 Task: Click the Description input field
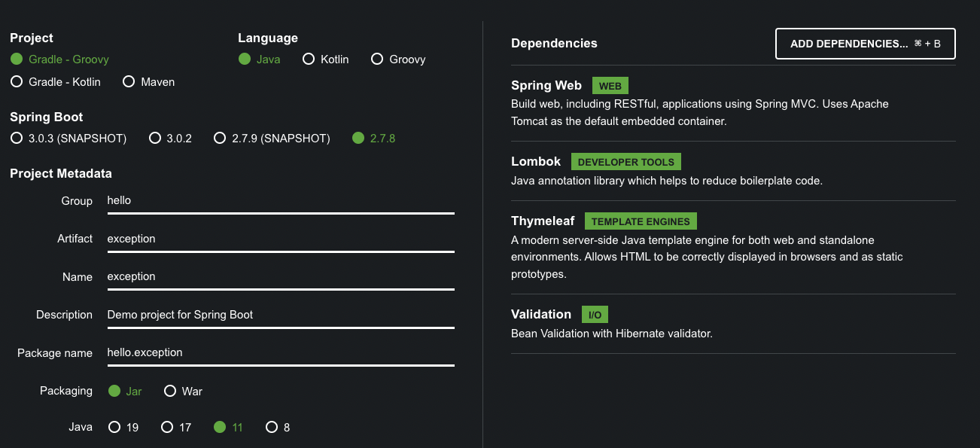(x=281, y=315)
